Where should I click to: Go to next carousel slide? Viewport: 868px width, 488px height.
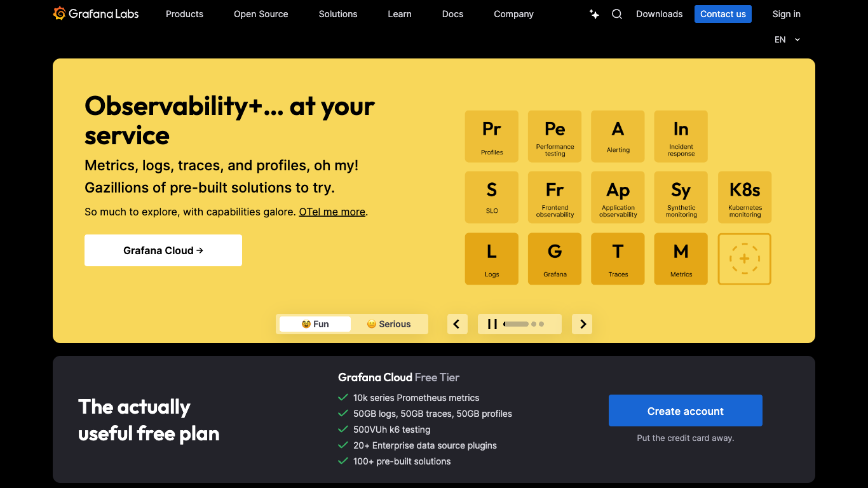582,324
